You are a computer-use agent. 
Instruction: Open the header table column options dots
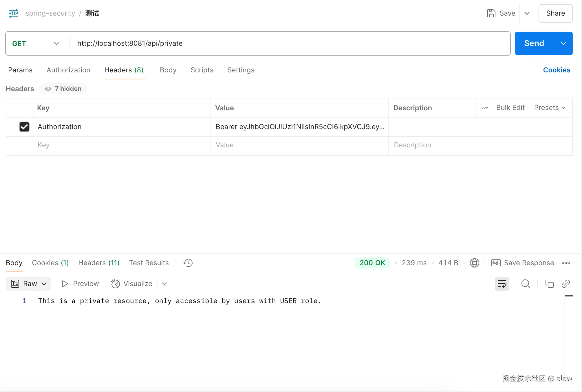pos(484,108)
